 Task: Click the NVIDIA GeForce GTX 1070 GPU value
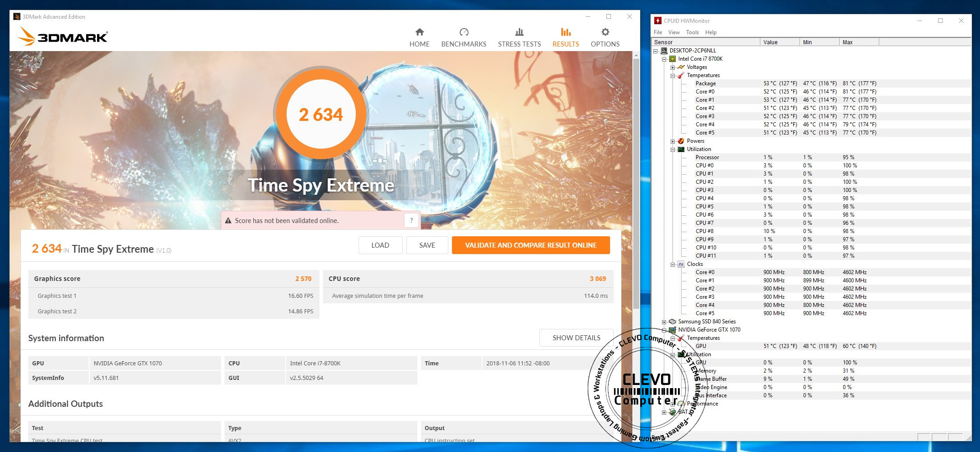click(128, 364)
